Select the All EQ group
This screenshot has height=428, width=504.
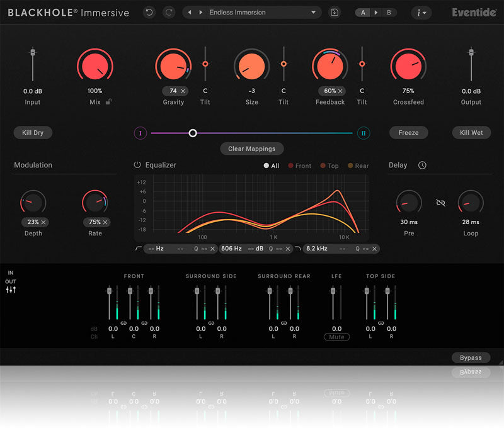click(x=272, y=166)
